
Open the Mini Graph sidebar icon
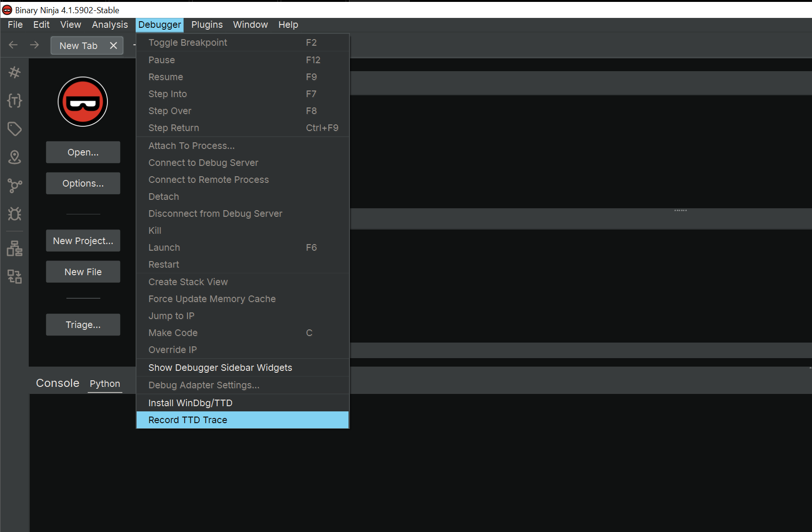tap(15, 277)
